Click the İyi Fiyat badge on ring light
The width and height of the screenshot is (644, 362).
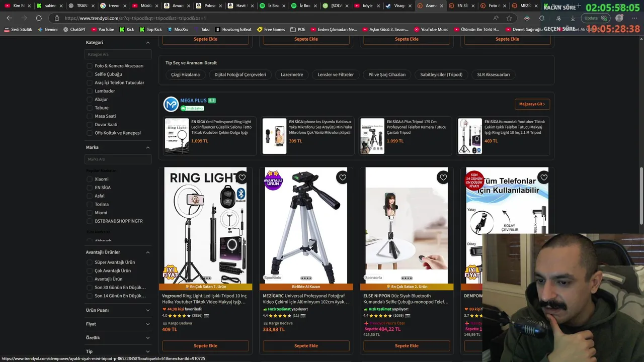click(171, 273)
